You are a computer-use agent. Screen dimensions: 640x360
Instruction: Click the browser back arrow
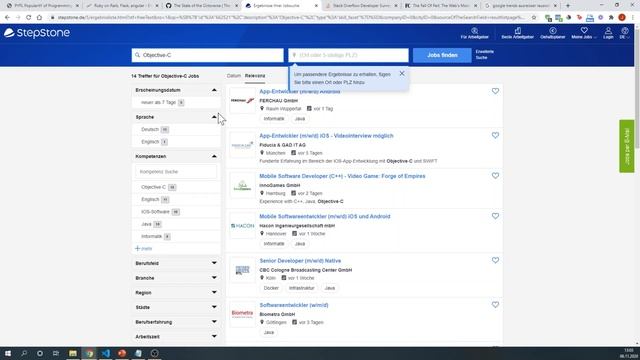[x=7, y=18]
